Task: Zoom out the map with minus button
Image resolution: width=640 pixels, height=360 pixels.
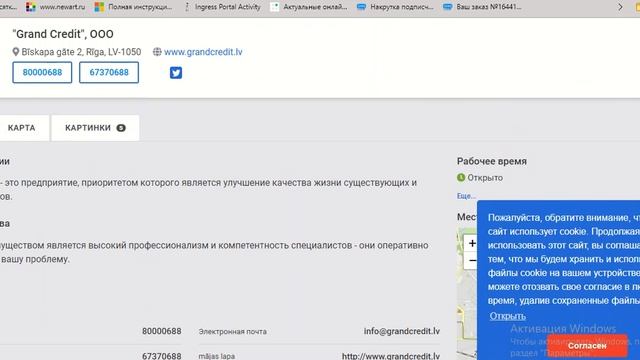Action: point(472,260)
